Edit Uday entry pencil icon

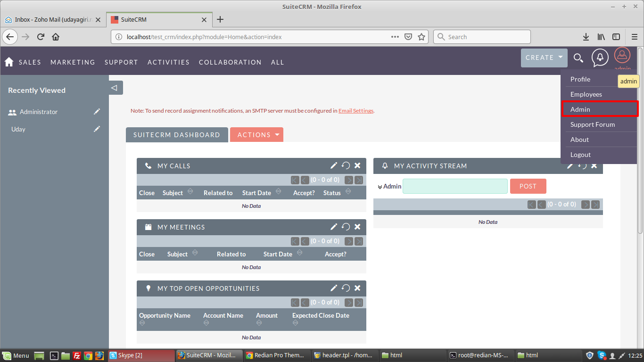(97, 129)
